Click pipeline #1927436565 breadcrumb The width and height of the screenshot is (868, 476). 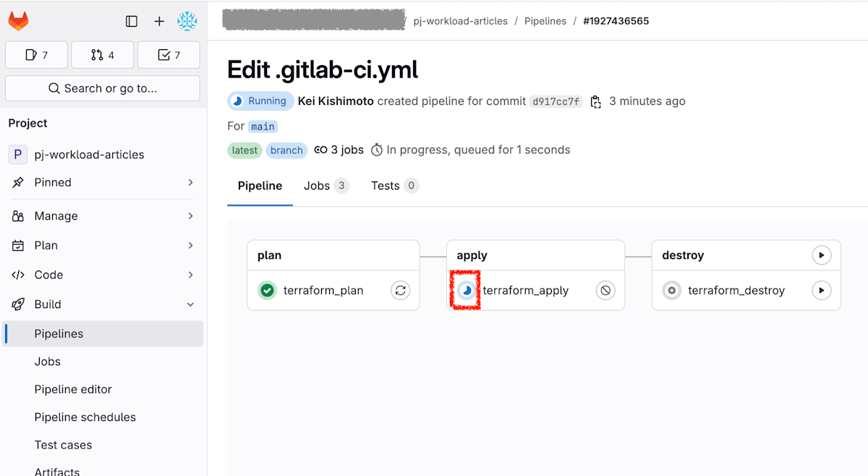tap(616, 21)
